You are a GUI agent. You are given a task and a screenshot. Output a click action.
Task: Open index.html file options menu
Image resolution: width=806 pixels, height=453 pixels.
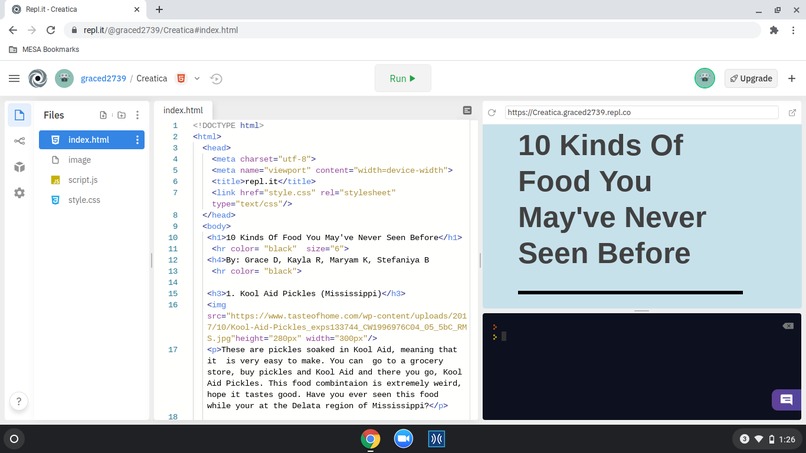click(x=137, y=140)
